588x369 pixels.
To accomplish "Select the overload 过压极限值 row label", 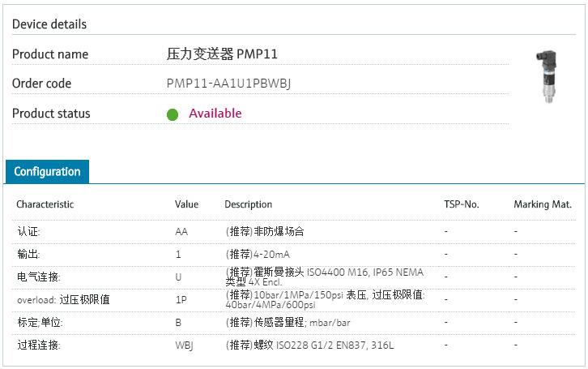I will (63, 300).
